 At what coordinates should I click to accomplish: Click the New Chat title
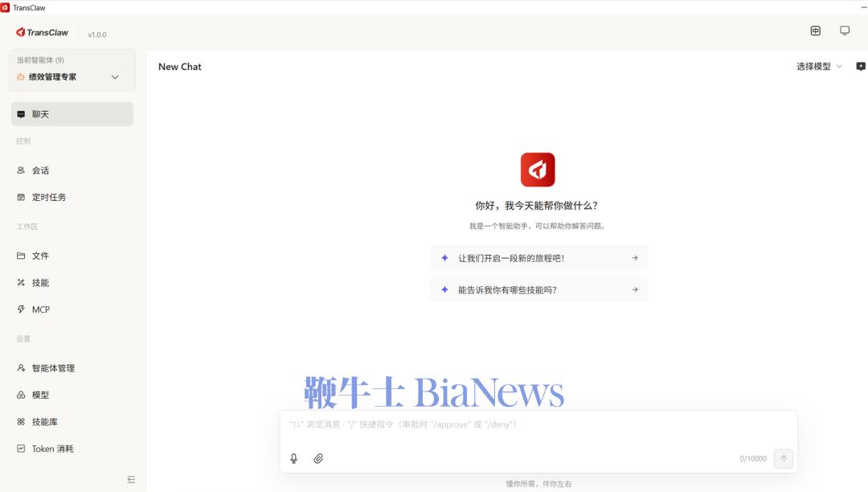coord(180,67)
